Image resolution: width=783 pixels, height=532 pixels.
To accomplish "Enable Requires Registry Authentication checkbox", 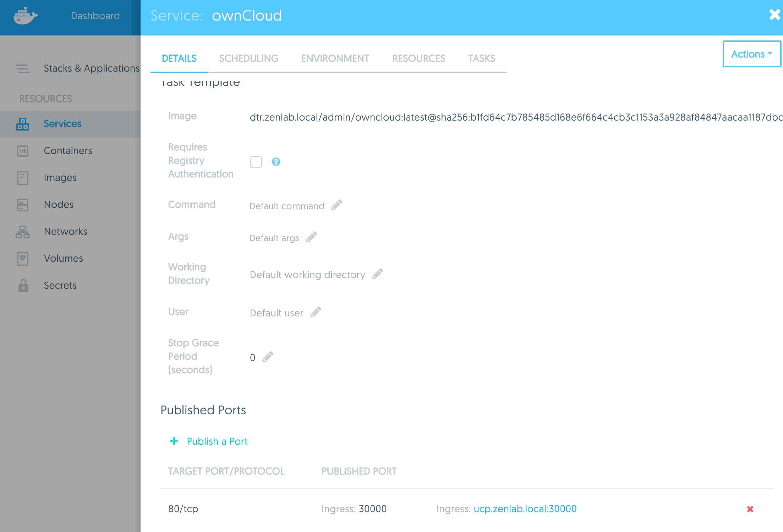I will (x=256, y=162).
